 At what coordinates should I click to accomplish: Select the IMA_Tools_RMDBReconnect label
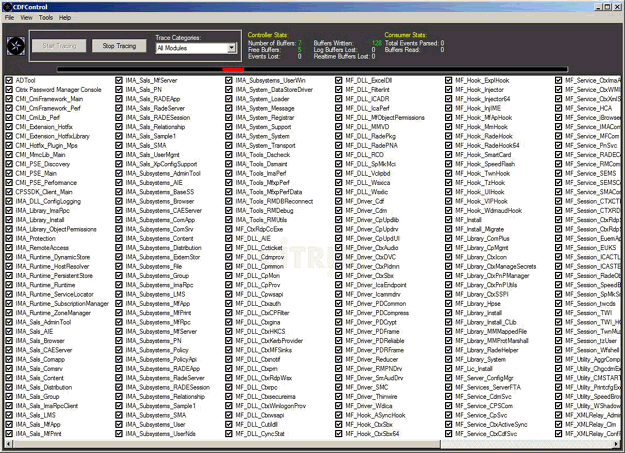point(274,201)
